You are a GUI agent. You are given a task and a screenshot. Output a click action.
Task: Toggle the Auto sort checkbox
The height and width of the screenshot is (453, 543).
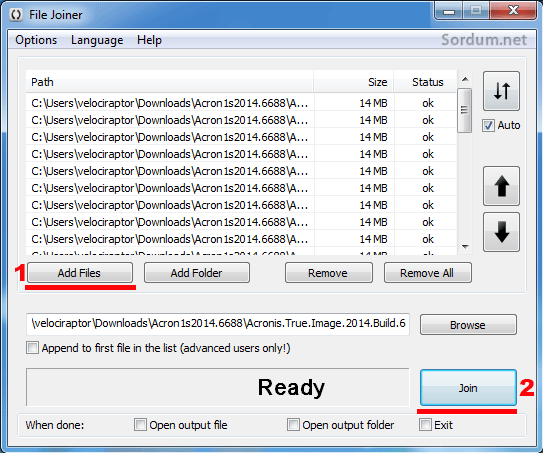tap(488, 125)
